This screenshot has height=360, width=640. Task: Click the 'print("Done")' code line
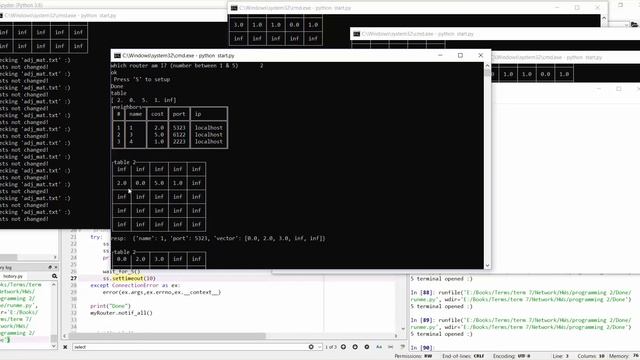tap(111, 306)
